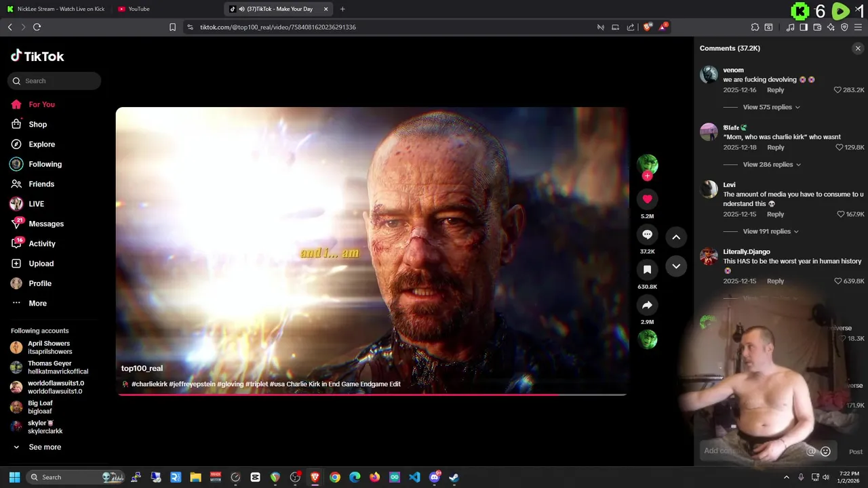
Task: Open Brave Wallet icon
Action: [817, 27]
